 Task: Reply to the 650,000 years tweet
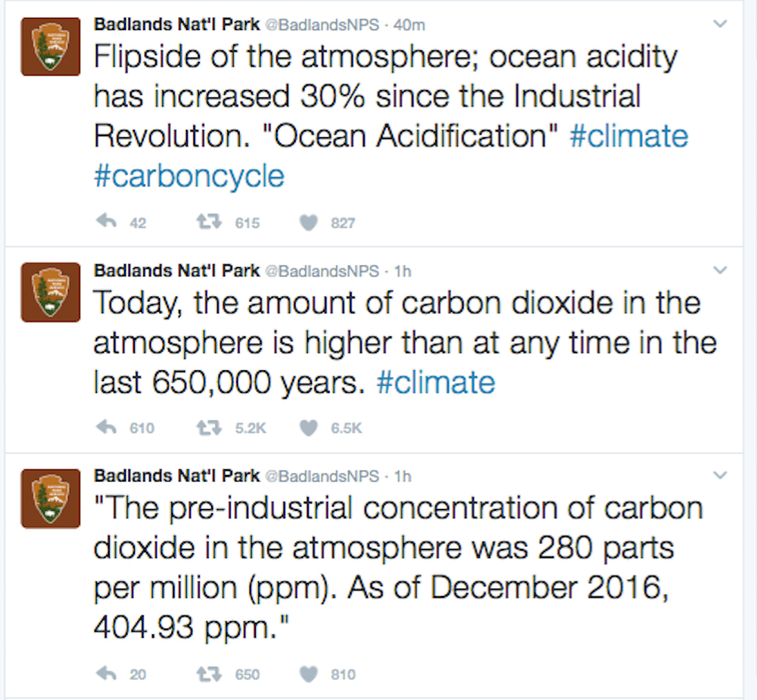coord(106,427)
